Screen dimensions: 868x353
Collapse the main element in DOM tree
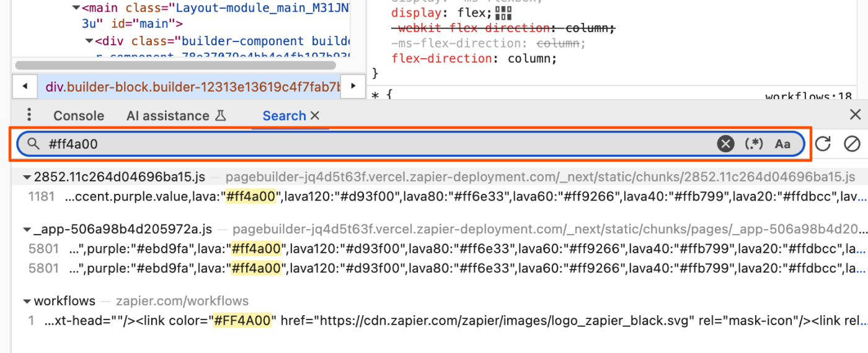click(76, 9)
